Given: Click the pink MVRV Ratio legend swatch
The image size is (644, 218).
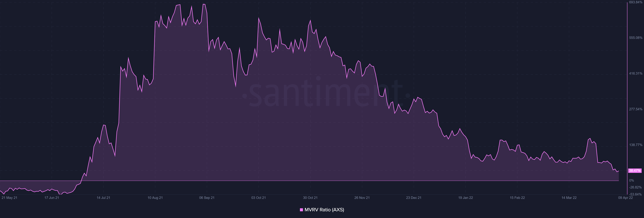Looking at the screenshot, I should [x=301, y=210].
